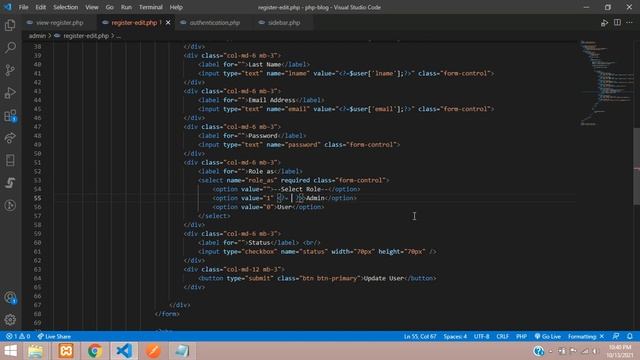Open the Run menu

click(x=126, y=7)
